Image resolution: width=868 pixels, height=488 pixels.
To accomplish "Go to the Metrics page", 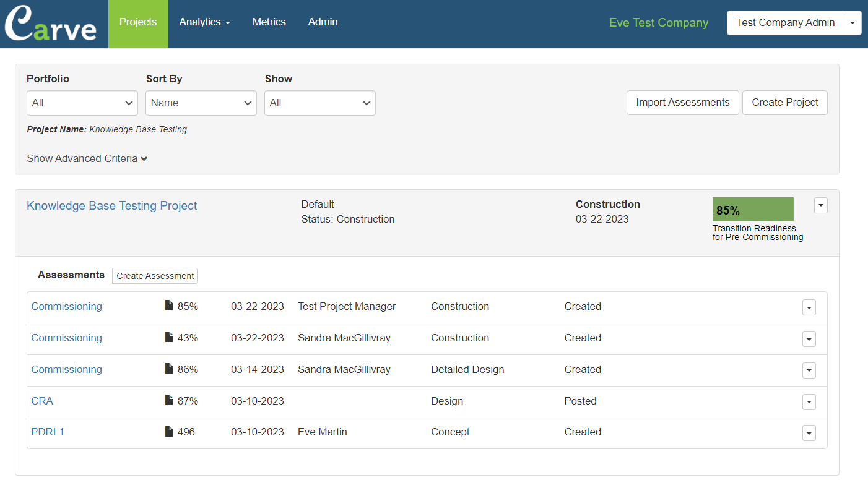I will (269, 22).
